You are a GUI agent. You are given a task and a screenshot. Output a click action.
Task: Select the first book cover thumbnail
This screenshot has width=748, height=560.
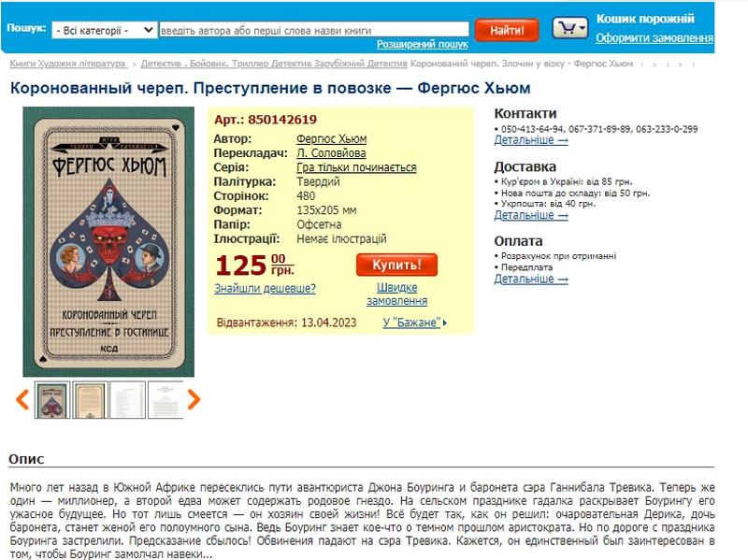(52, 400)
